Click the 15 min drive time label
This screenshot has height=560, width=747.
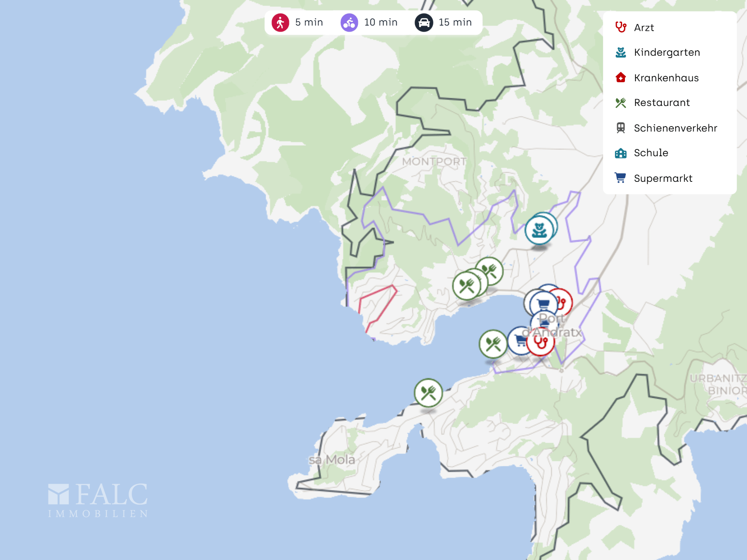[x=455, y=22]
